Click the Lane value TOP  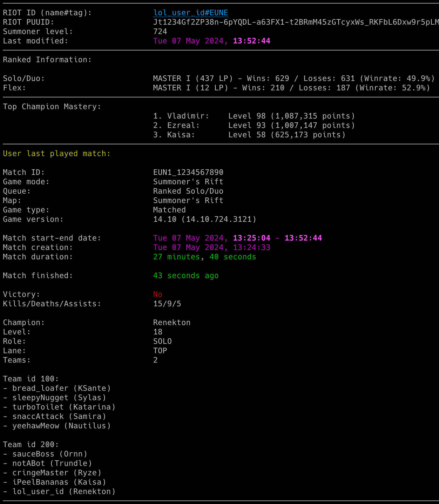[160, 351]
